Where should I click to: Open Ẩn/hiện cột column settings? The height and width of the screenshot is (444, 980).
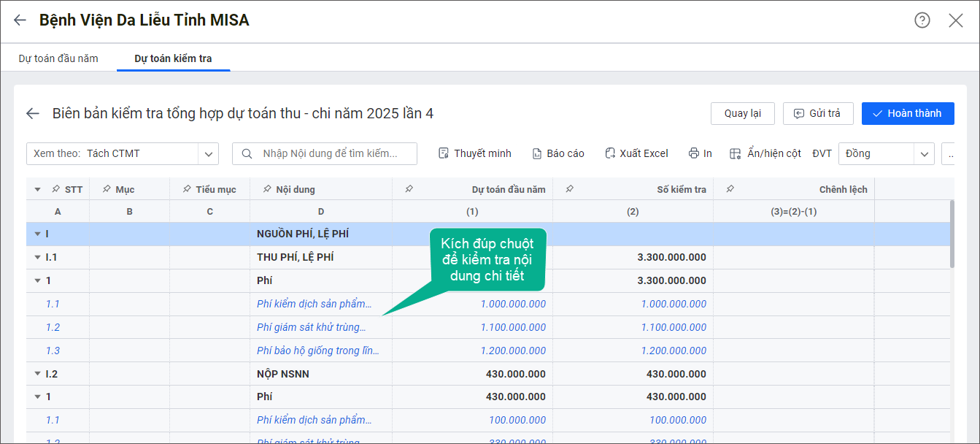(x=765, y=153)
